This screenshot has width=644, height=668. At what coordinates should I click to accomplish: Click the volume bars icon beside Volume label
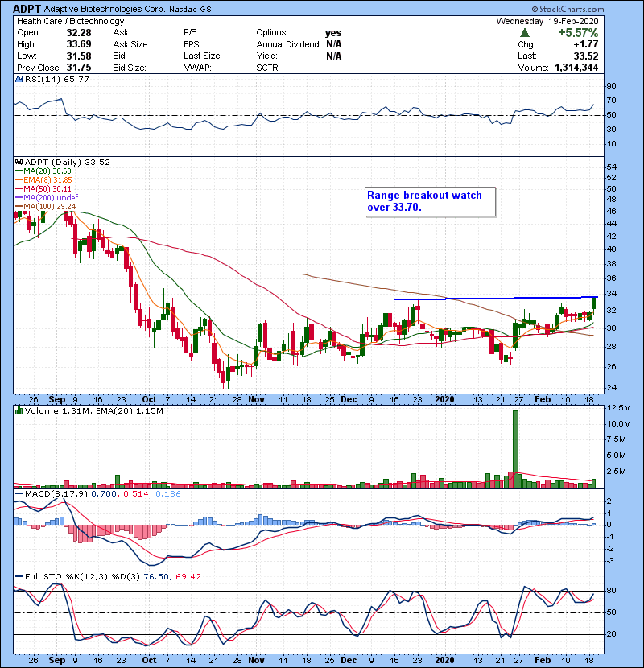pyautogui.click(x=19, y=410)
